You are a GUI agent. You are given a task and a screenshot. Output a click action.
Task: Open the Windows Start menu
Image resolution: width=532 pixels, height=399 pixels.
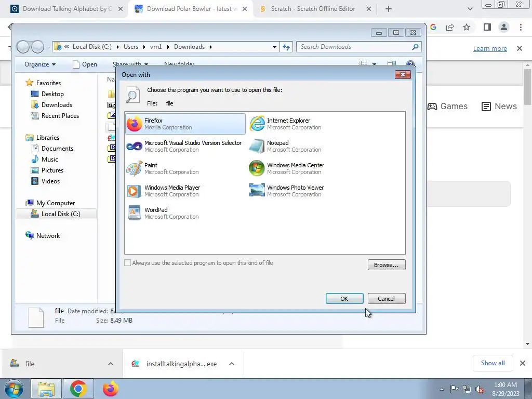[x=14, y=389]
